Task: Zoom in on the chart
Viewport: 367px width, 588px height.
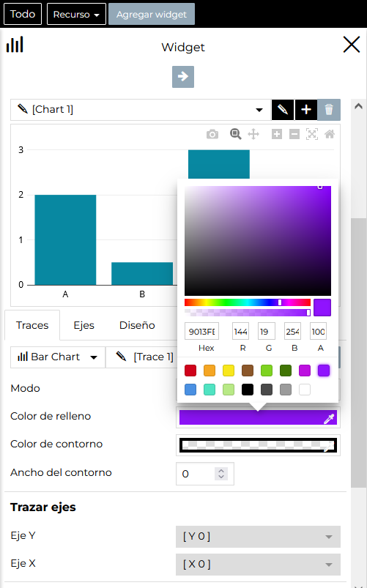Action: coord(277,134)
